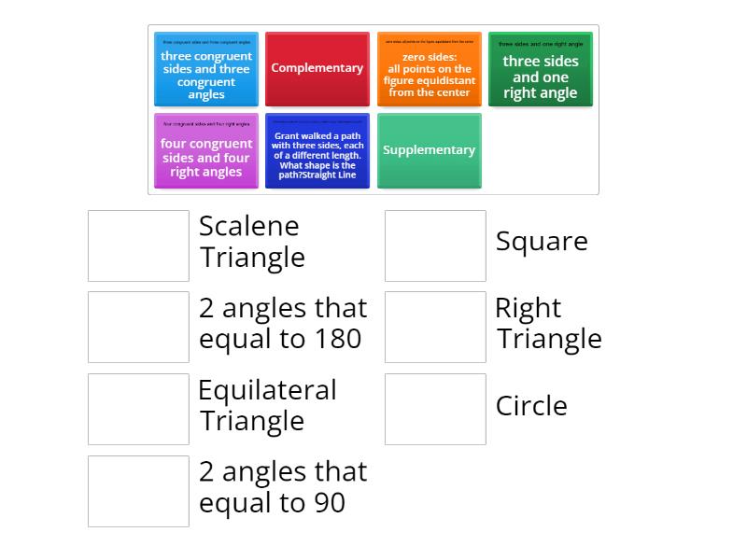747x560 pixels.
Task: Select the Grant walked a path card
Action: pos(317,149)
